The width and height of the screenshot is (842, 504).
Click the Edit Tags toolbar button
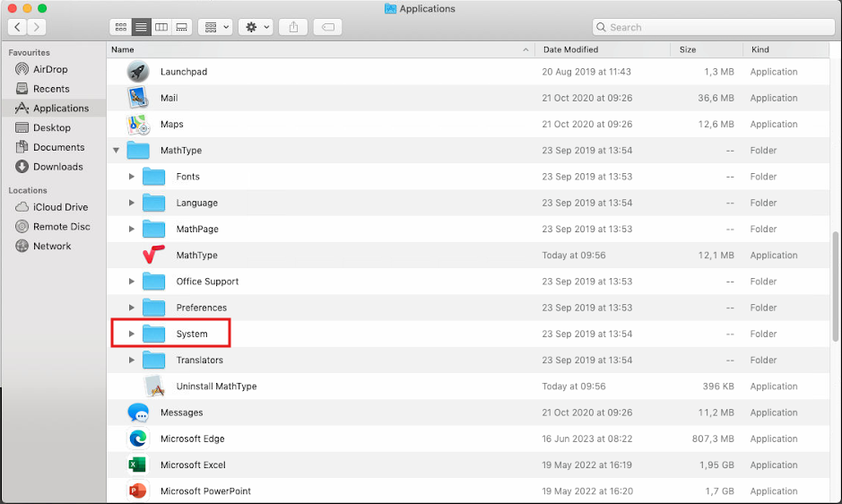pyautogui.click(x=327, y=27)
